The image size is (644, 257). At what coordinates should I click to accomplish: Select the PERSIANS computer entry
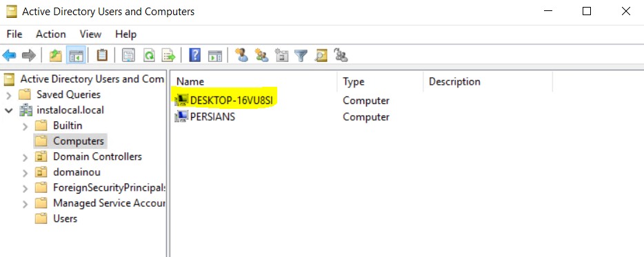(x=205, y=116)
